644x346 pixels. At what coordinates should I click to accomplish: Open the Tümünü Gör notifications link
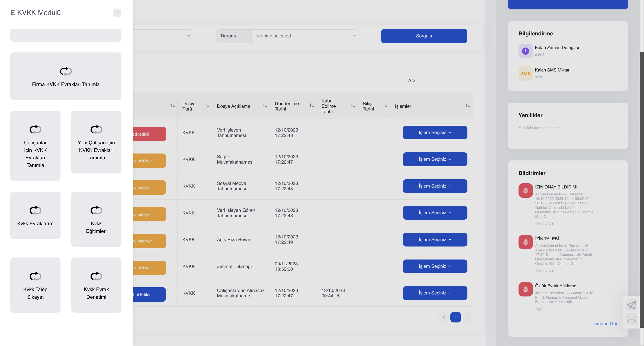click(604, 324)
